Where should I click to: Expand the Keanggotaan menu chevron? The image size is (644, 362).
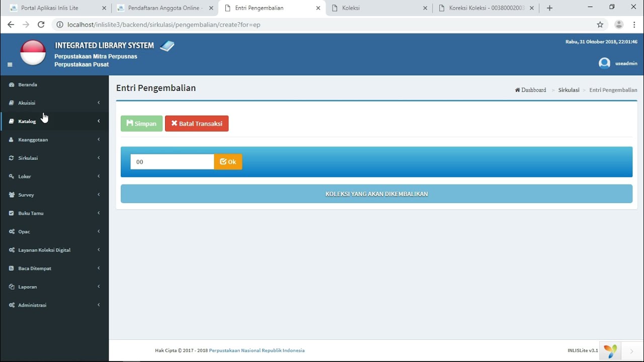[99, 139]
